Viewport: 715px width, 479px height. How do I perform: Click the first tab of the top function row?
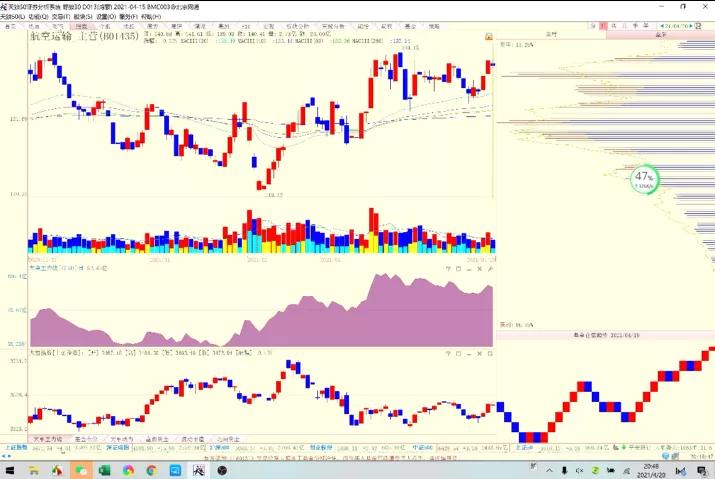10,26
